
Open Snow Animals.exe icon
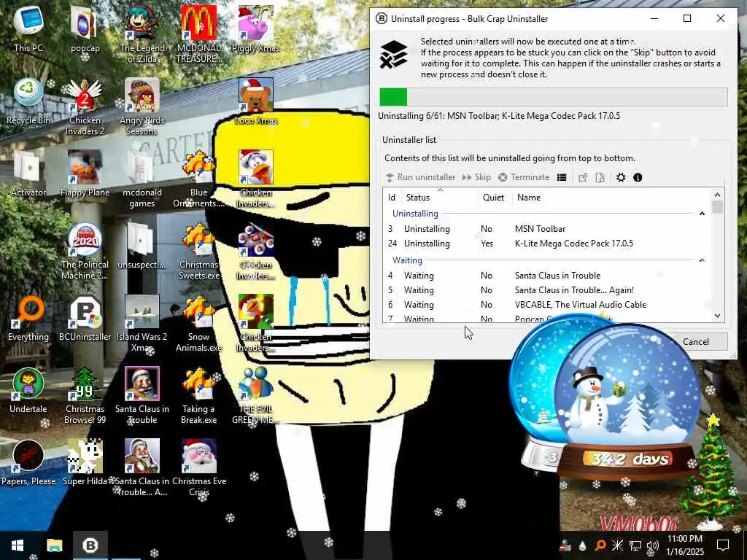(x=198, y=324)
